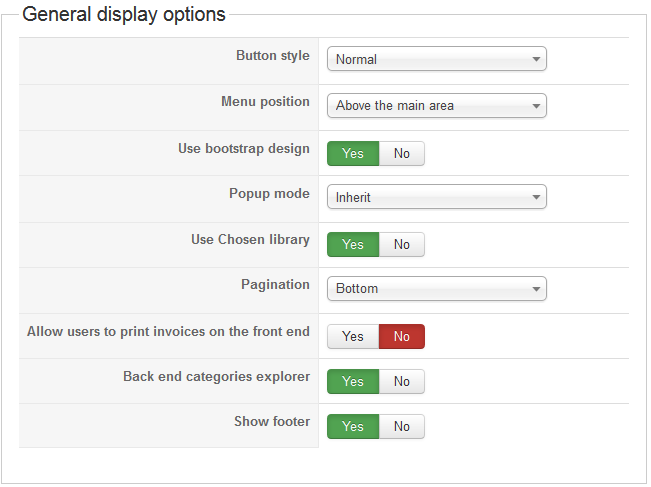Viewport: 651px width, 487px height.
Task: Open the Menu position dropdown
Action: pos(436,105)
